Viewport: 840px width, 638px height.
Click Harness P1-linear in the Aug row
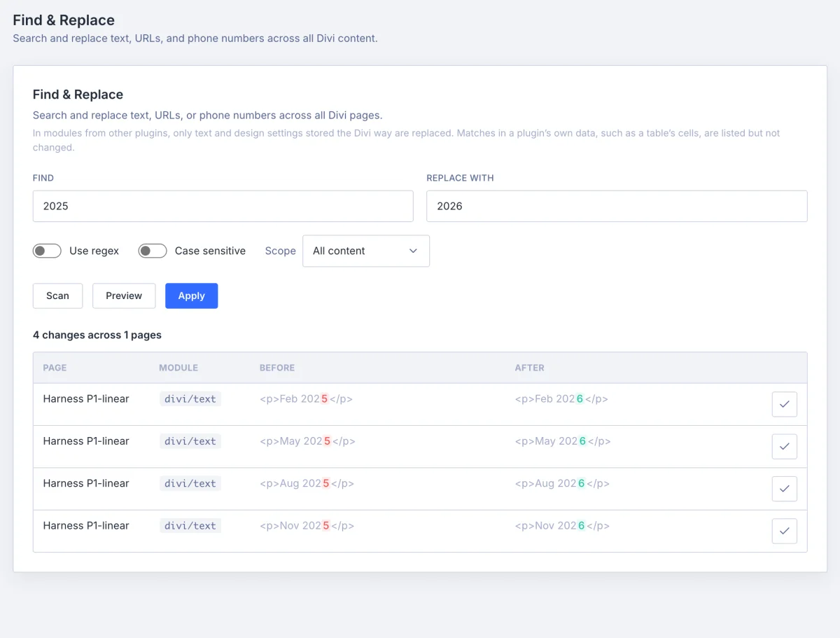(x=86, y=483)
